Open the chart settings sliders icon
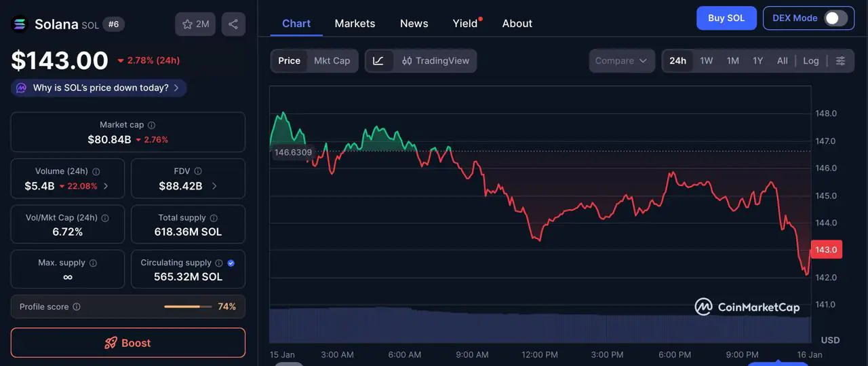 840,60
